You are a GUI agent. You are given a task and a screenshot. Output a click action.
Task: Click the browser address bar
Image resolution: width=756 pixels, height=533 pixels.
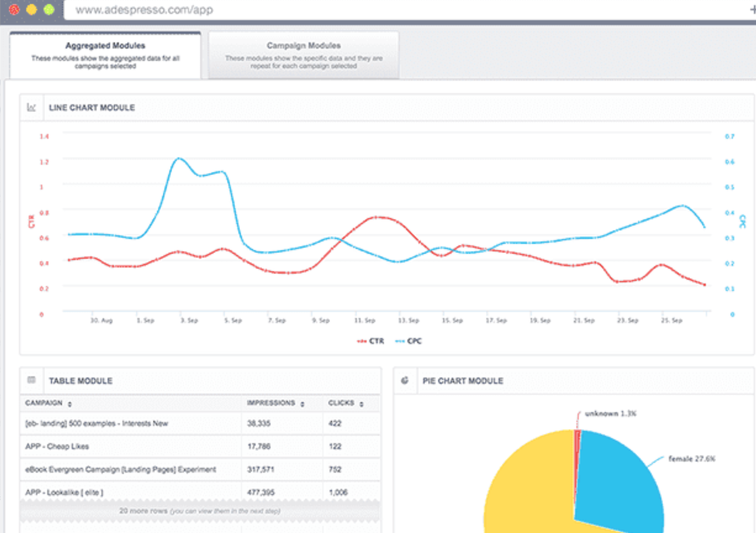tap(409, 10)
